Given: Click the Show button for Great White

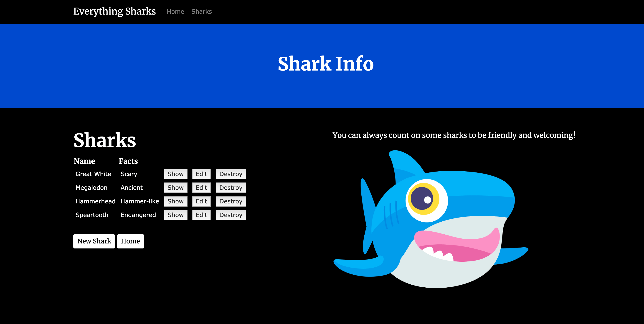Looking at the screenshot, I should pos(175,174).
